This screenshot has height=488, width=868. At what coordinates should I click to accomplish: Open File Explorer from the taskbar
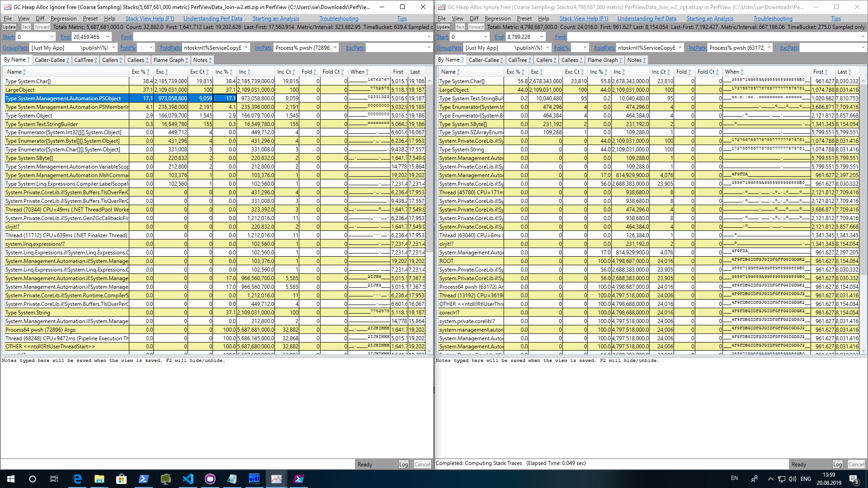point(99,479)
